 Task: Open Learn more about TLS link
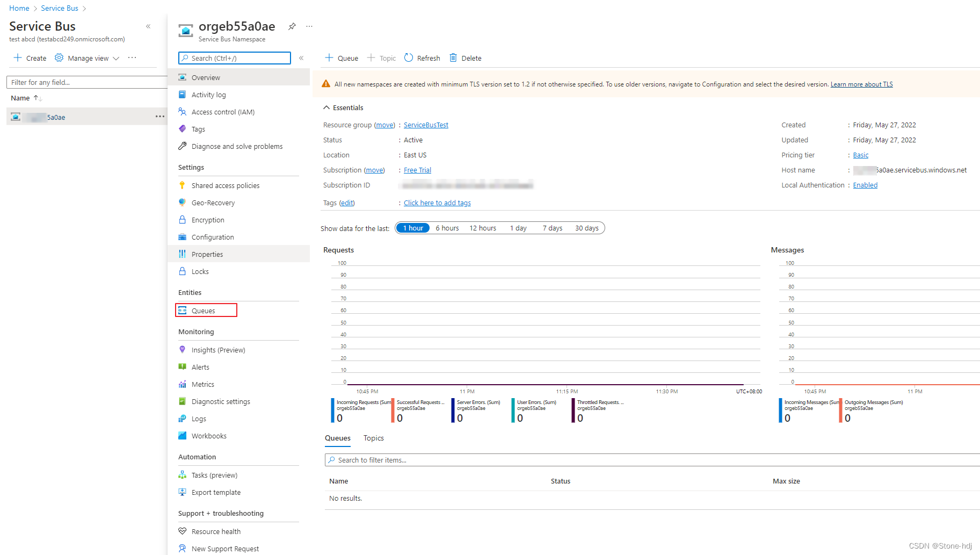[861, 84]
